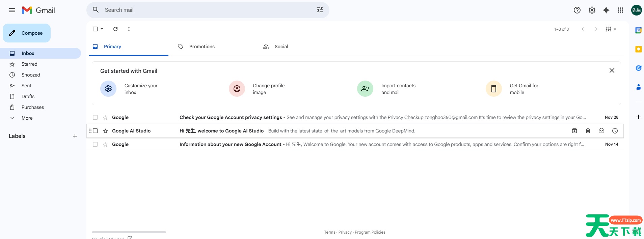Expand the More sidebar section
Viewport: 644px width, 239px height.
click(x=41, y=118)
